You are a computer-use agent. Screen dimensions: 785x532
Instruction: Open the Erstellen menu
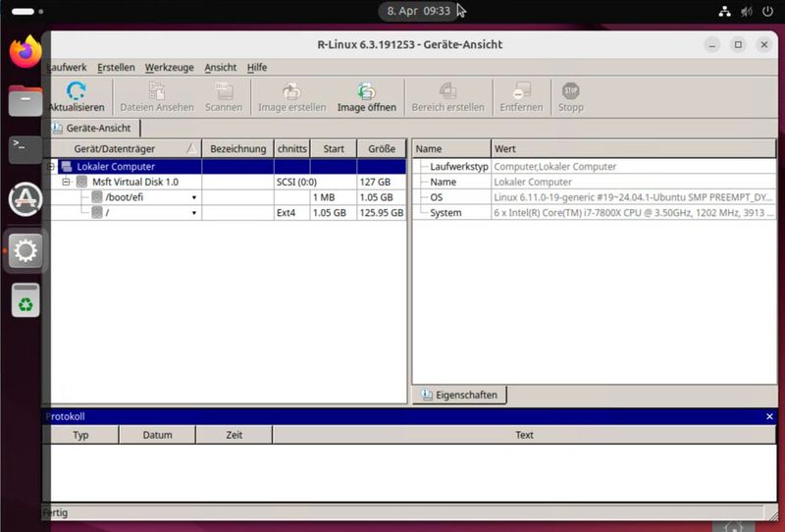click(x=116, y=67)
